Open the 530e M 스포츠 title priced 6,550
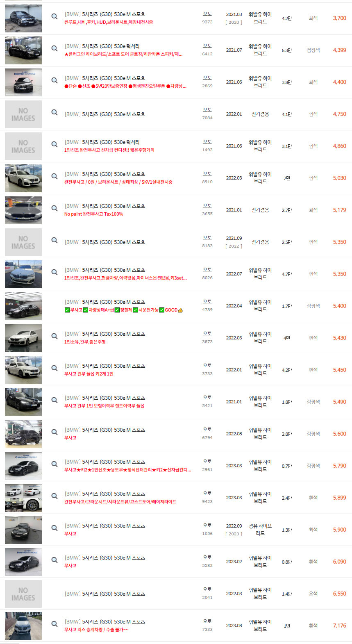Image resolution: width=352 pixels, height=644 pixels. point(105,594)
